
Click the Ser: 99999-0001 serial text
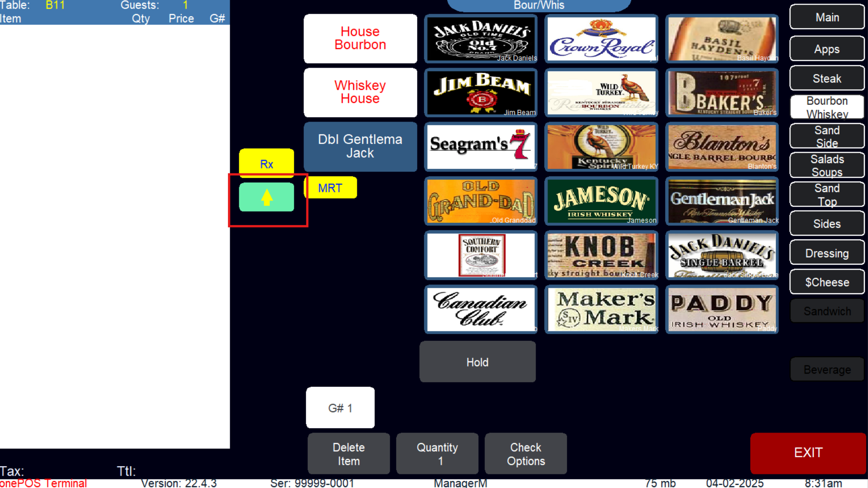click(x=312, y=483)
